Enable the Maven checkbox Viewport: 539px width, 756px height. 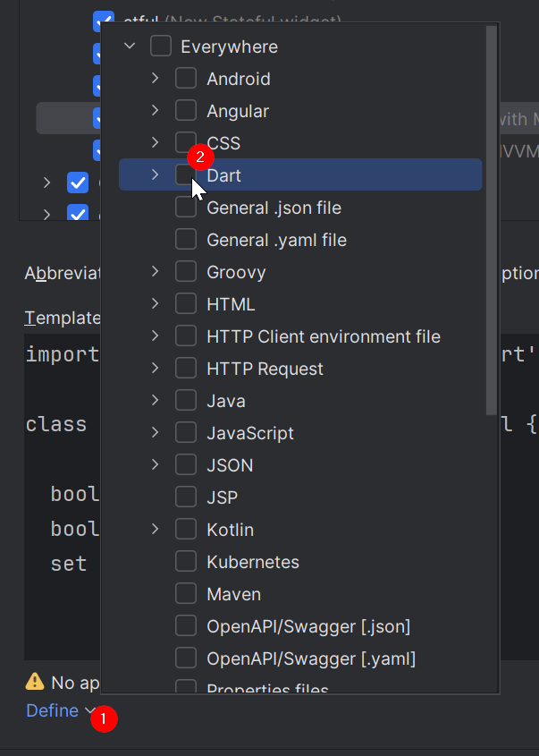click(186, 594)
